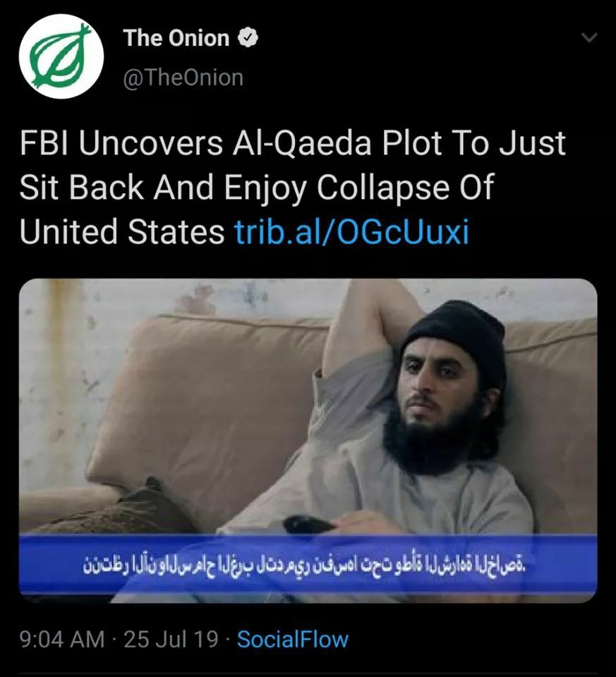
Task: Expand the tweet options chevron menu
Action: [588, 38]
